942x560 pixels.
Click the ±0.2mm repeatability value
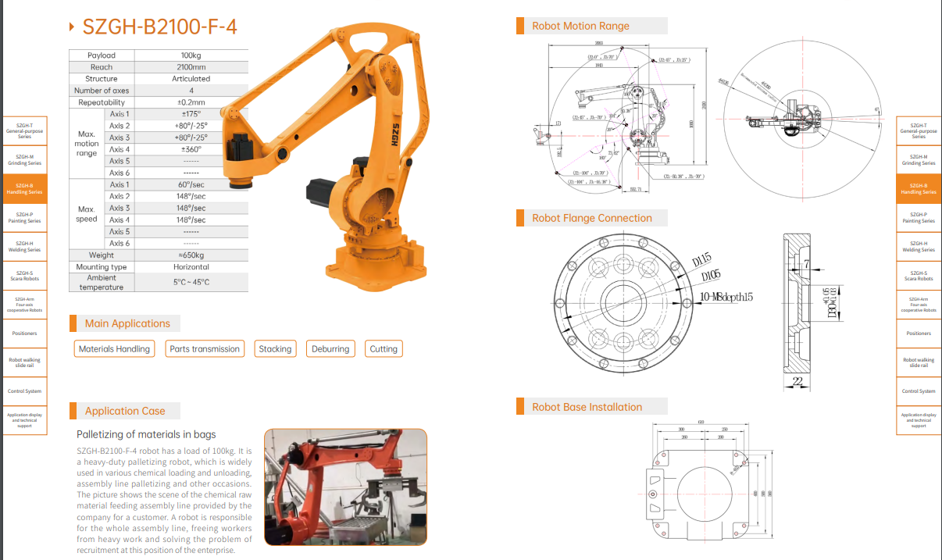point(191,102)
